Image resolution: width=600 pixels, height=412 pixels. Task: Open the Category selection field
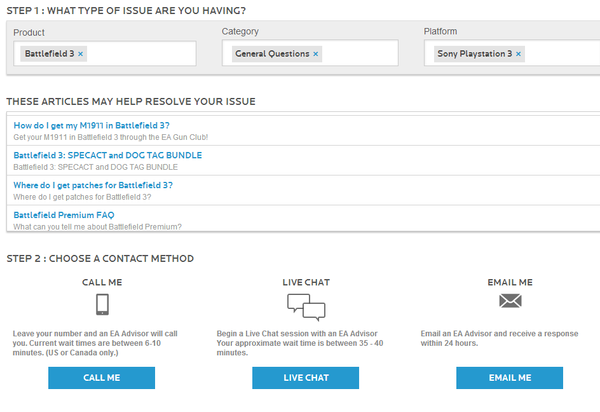pos(310,53)
